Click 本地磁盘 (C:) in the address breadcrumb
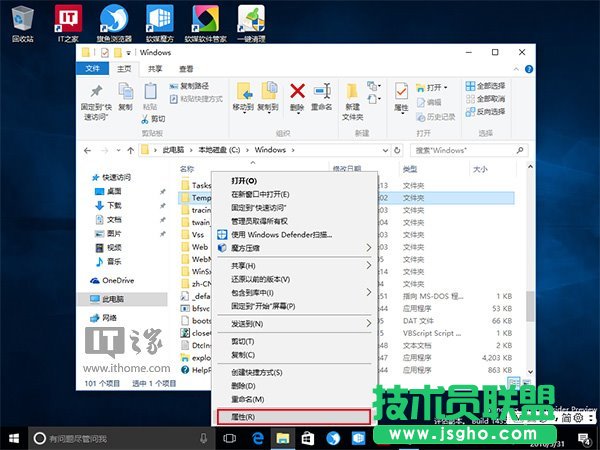The height and width of the screenshot is (450, 600). tap(219, 150)
